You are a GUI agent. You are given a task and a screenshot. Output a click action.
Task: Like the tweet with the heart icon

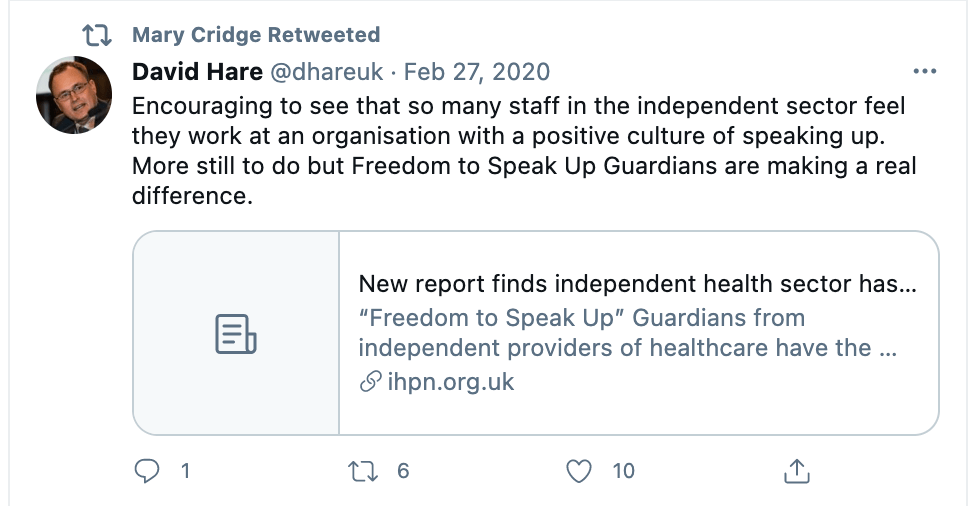[579, 470]
